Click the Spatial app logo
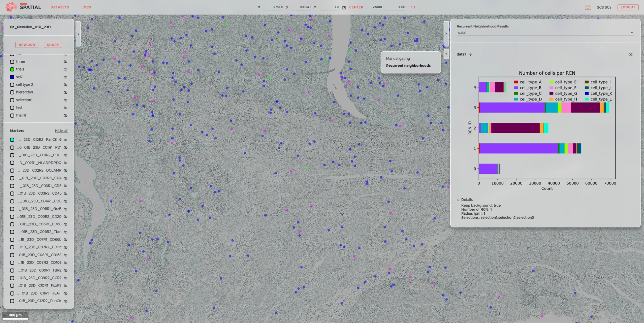The height and width of the screenshot is (323, 644). click(x=24, y=7)
